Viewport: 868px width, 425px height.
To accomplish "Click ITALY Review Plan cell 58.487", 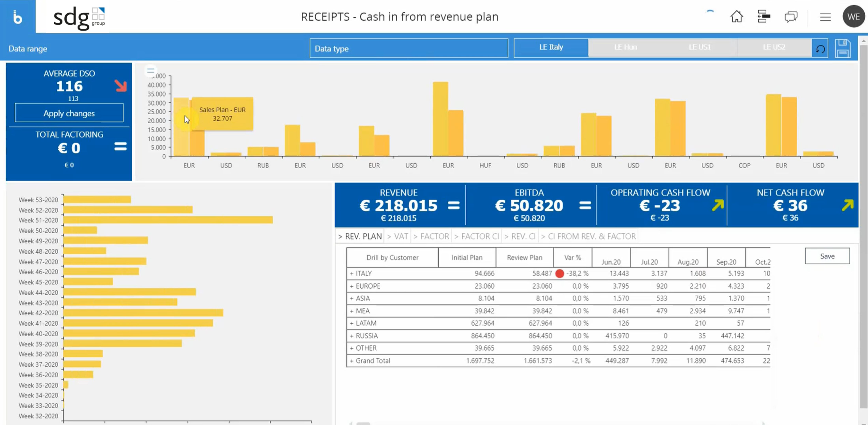I will [x=542, y=274].
